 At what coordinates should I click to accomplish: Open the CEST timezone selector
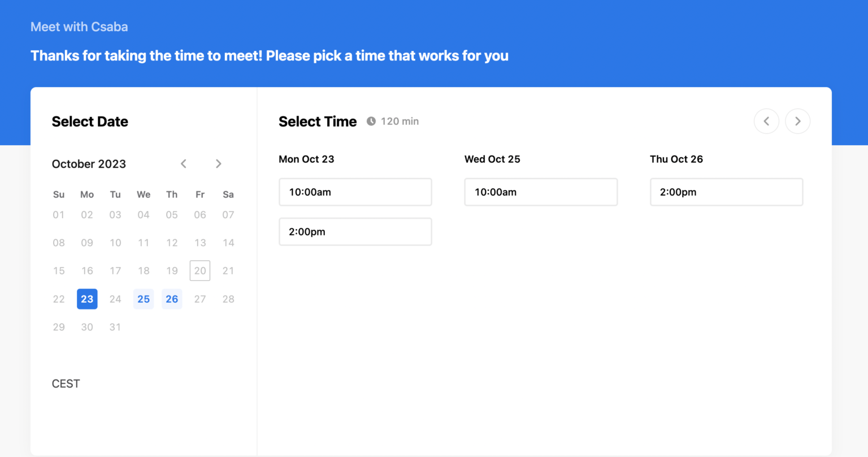66,384
